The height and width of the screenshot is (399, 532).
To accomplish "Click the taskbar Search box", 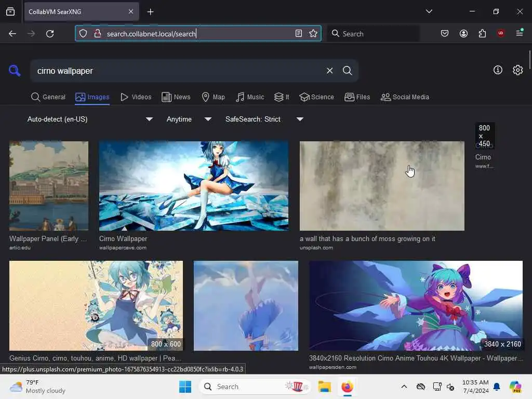I will point(255,387).
